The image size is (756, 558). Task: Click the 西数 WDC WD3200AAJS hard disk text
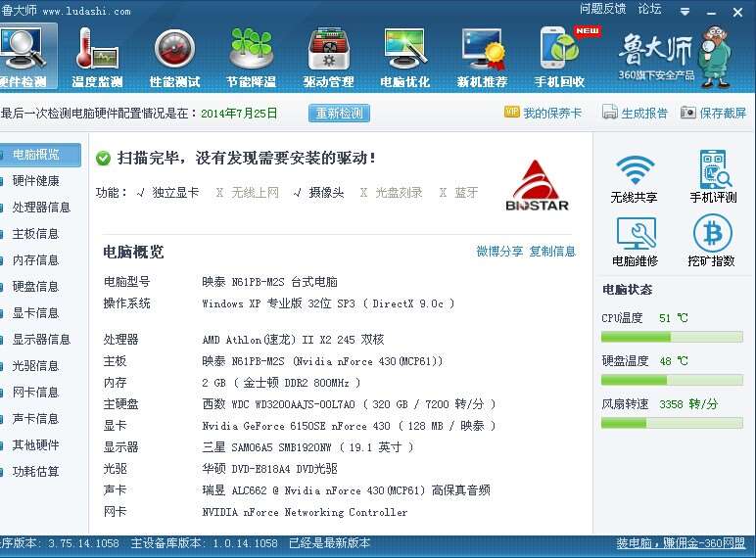tap(349, 404)
